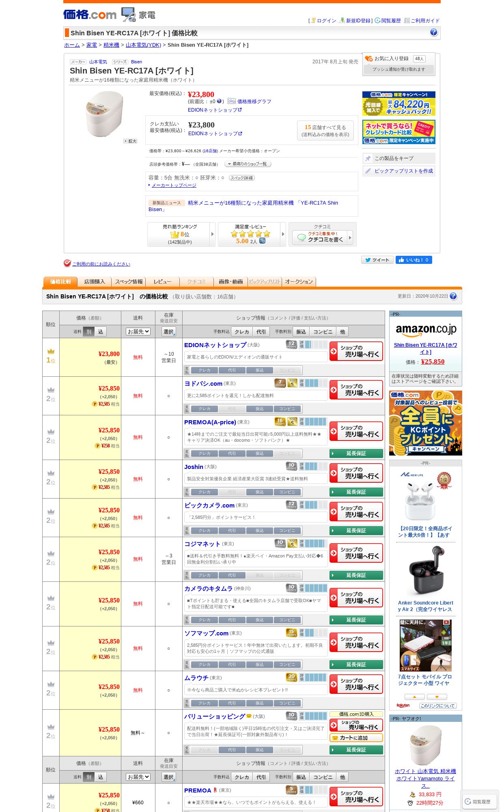This screenshot has height=812, width=504.
Task: Open the 選択 dropdown in lower header
Action: 169,777
